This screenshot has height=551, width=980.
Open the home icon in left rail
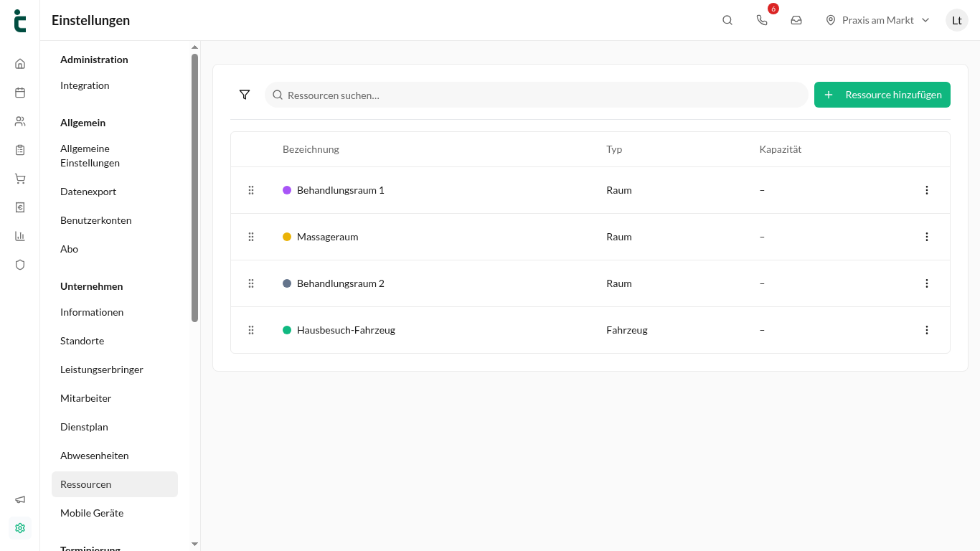[20, 64]
